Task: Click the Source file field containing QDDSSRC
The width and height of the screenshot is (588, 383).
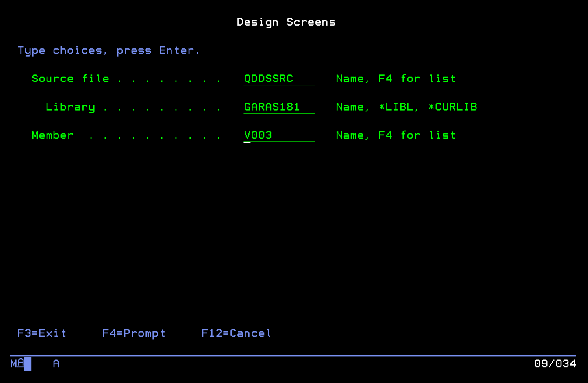Action: (x=279, y=79)
